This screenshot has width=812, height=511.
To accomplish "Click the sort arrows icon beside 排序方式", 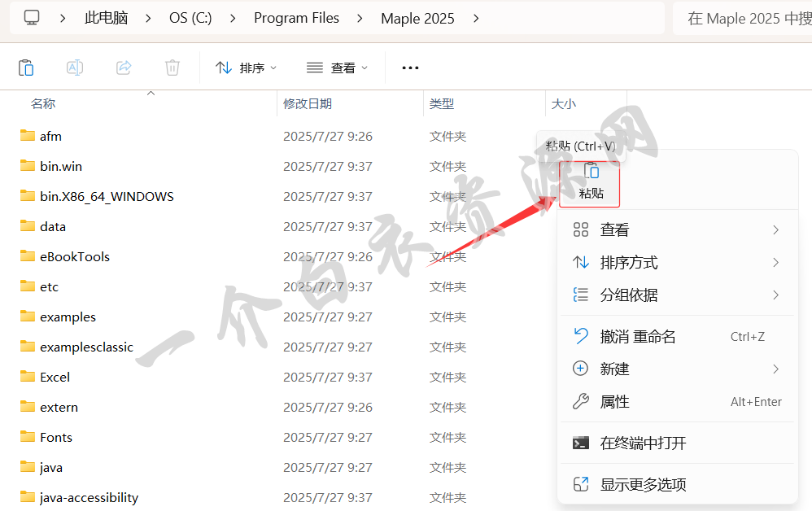I will 580,263.
